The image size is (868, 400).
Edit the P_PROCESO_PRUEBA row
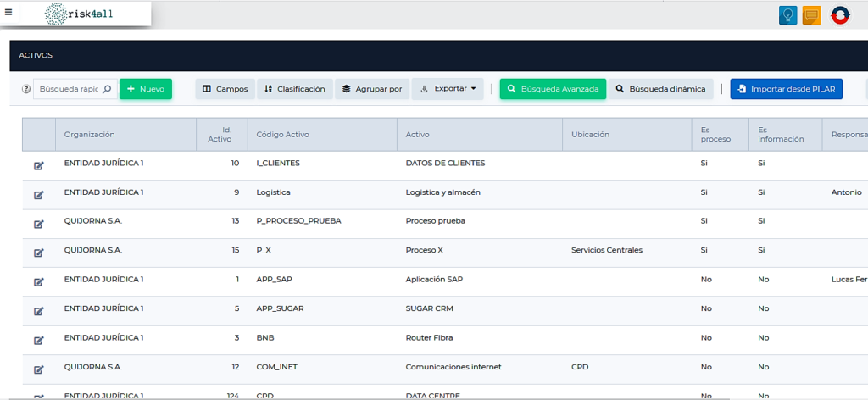[x=39, y=224]
